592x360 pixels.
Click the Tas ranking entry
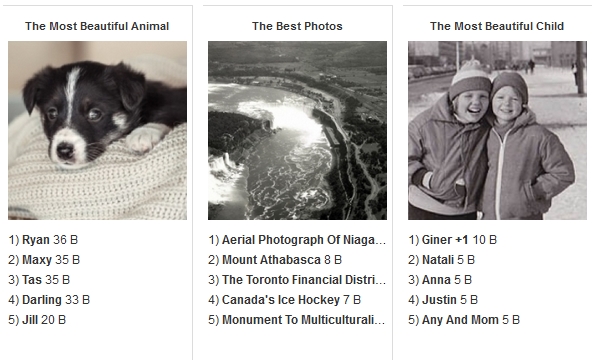[x=32, y=280]
